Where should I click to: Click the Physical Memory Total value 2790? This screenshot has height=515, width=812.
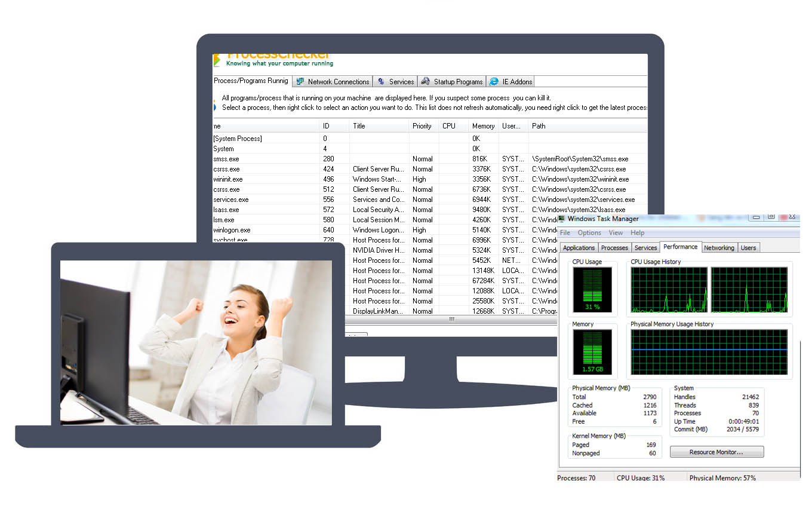click(650, 397)
